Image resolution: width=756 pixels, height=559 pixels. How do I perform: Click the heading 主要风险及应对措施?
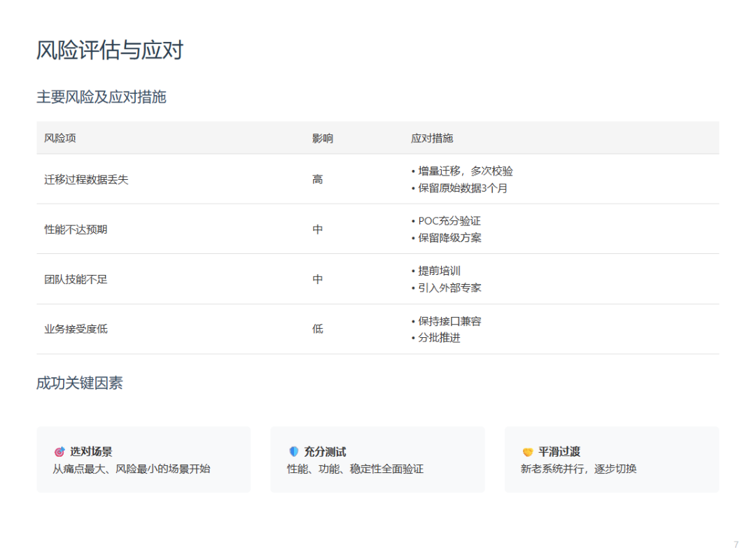[x=101, y=97]
